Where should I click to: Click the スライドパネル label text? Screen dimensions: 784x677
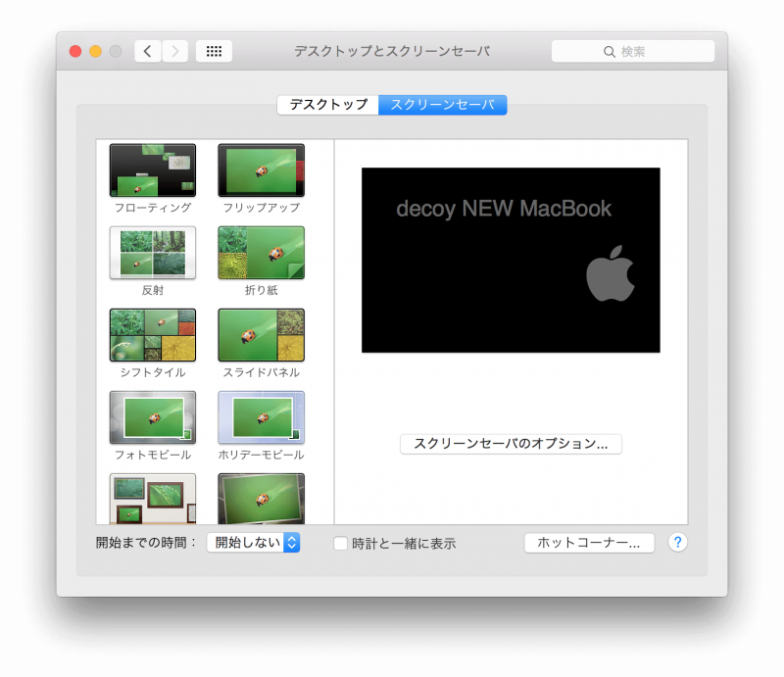(261, 372)
